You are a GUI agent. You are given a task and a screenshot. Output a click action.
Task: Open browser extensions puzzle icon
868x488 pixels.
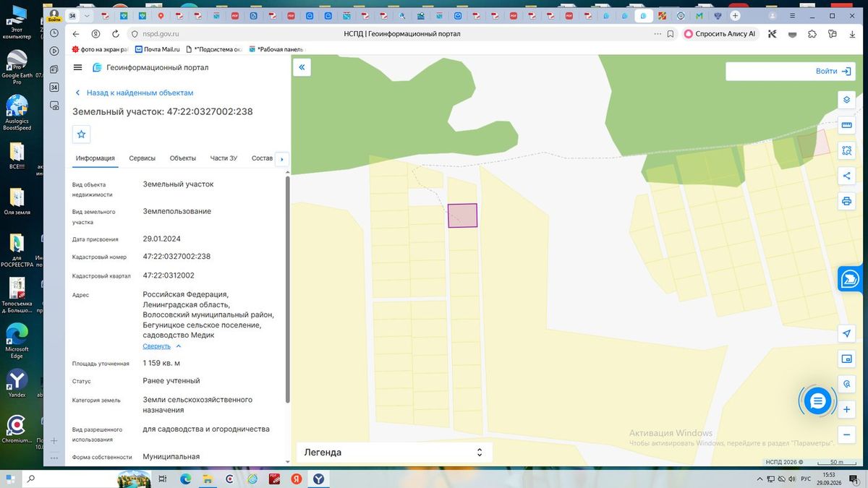tap(812, 34)
